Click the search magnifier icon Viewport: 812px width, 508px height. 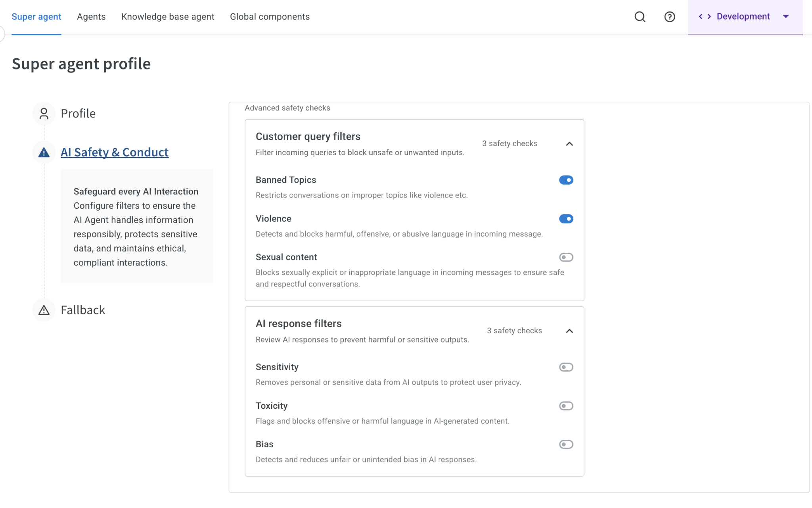pos(640,17)
